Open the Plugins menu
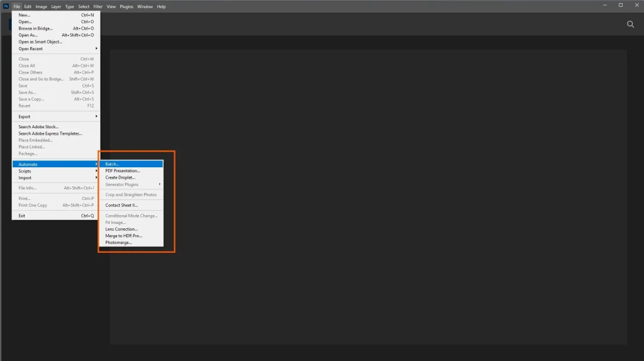This screenshot has height=361, width=644. point(126,6)
